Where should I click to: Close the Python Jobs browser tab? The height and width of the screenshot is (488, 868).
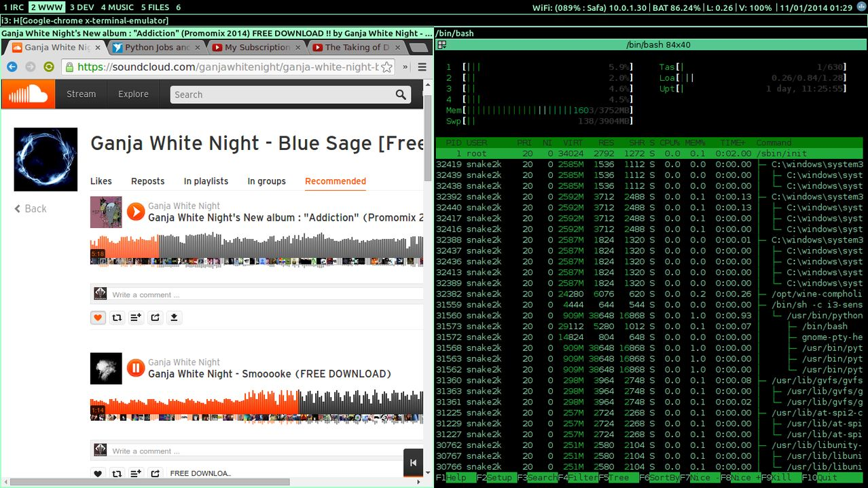pyautogui.click(x=198, y=48)
